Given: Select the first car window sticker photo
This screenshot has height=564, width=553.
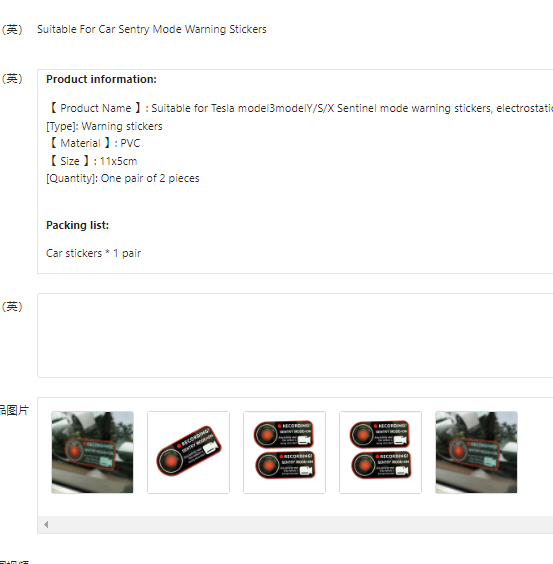Looking at the screenshot, I should 92,452.
